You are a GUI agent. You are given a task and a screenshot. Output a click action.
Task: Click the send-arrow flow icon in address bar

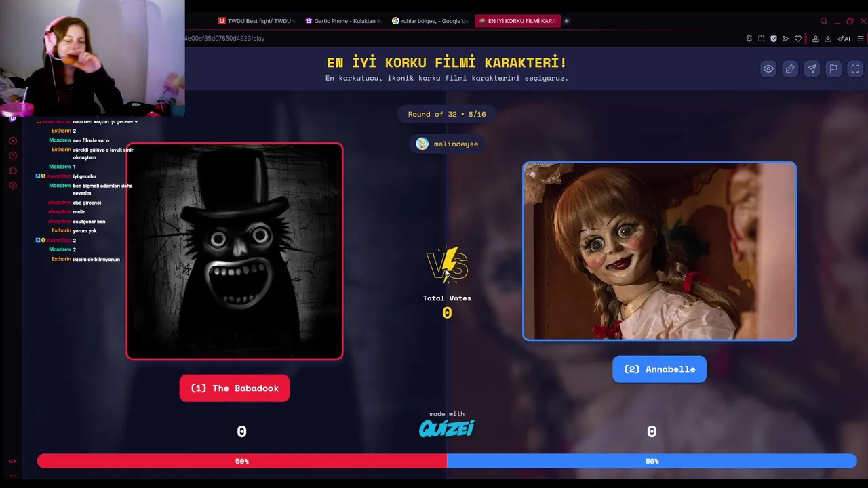(x=786, y=39)
